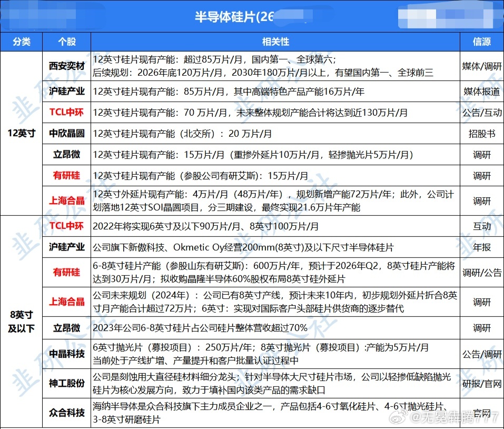This screenshot has height=429, width=504.
Task: Click text '海纳半导体是众合科技旗下主力成员企业之一'
Action: 183,406
